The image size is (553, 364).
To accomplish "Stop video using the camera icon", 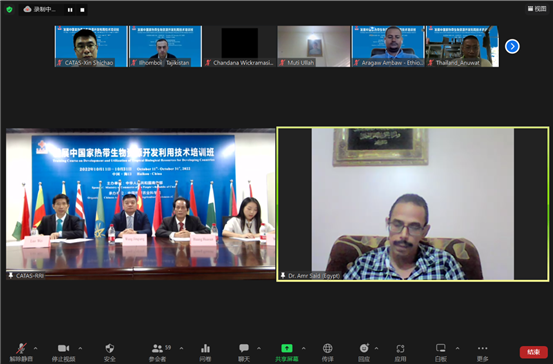I will coord(63,348).
